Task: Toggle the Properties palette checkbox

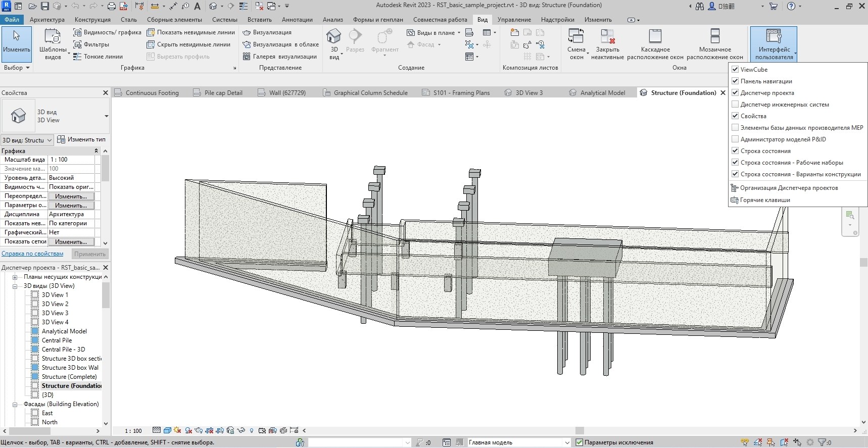Action: [735, 116]
